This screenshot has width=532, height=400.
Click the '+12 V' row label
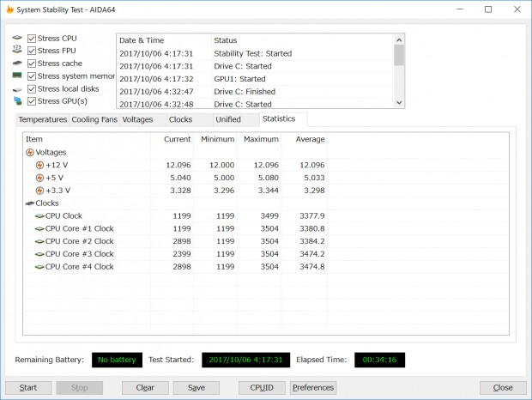(x=57, y=165)
